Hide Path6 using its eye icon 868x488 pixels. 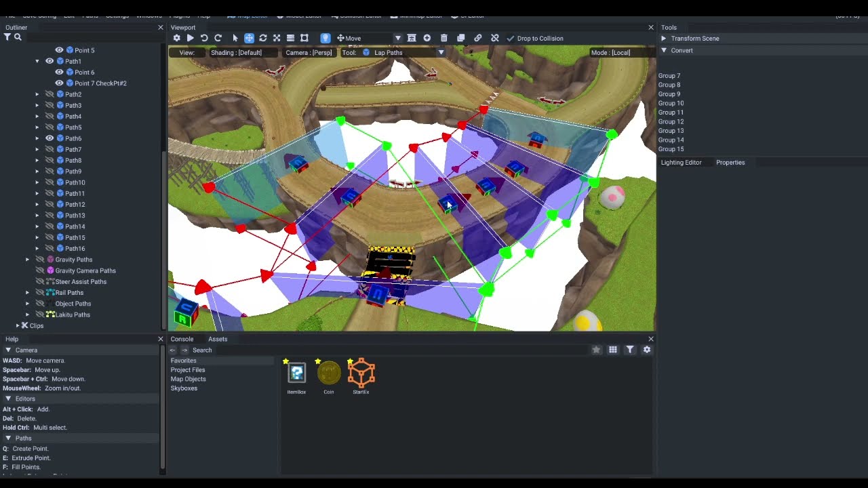[x=50, y=138]
